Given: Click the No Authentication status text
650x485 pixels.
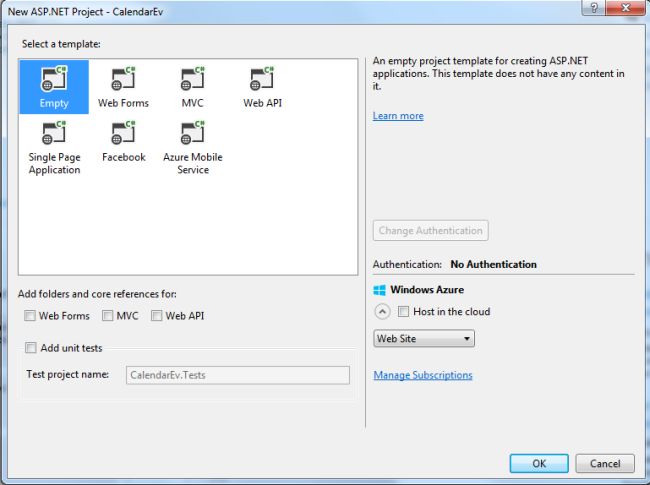Looking at the screenshot, I should [493, 264].
